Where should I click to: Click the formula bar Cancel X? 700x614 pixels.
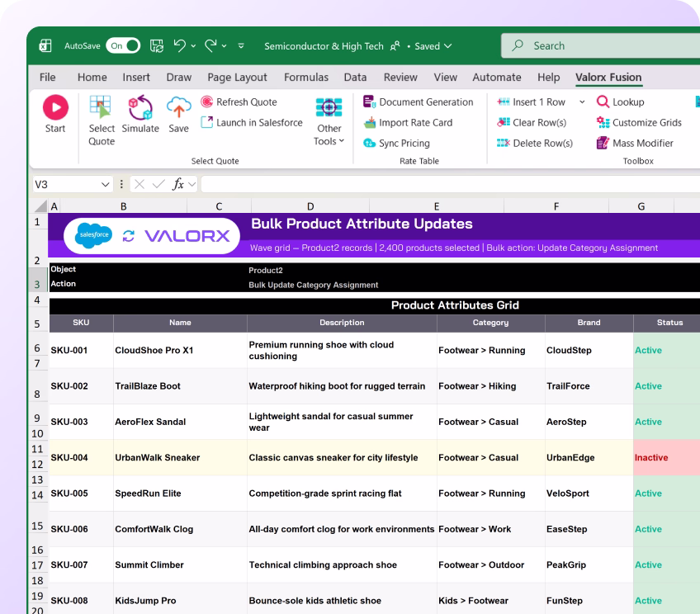(x=140, y=184)
